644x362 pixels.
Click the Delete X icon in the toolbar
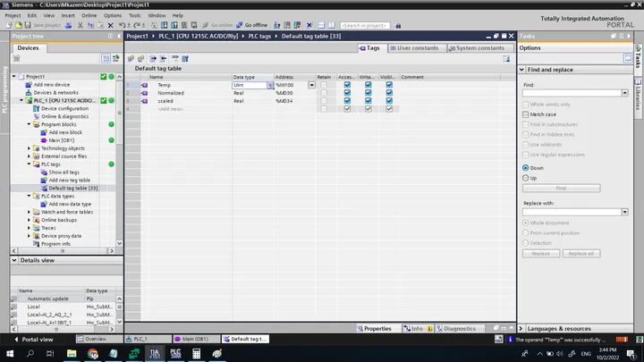click(111, 25)
